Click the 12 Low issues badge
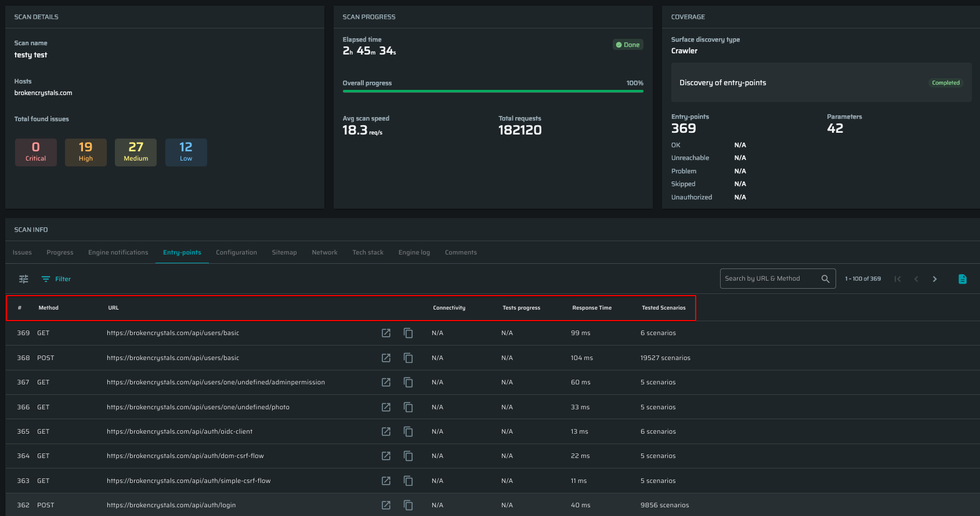Viewport: 980px width, 516px height. [x=186, y=152]
